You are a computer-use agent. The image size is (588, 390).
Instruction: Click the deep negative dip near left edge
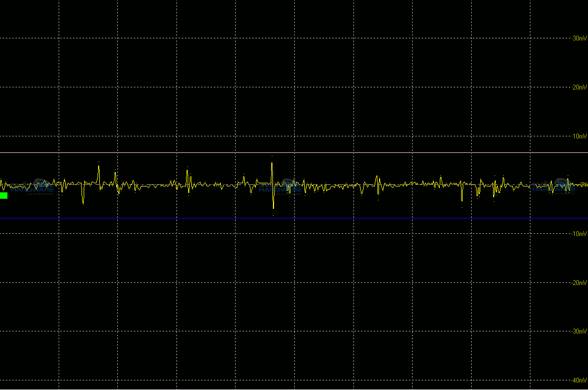click(83, 201)
